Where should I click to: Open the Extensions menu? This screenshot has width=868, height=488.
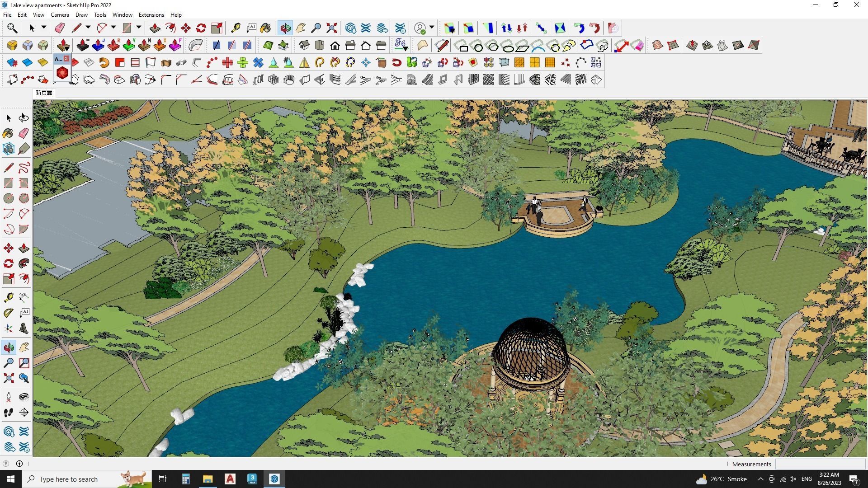[x=151, y=15]
